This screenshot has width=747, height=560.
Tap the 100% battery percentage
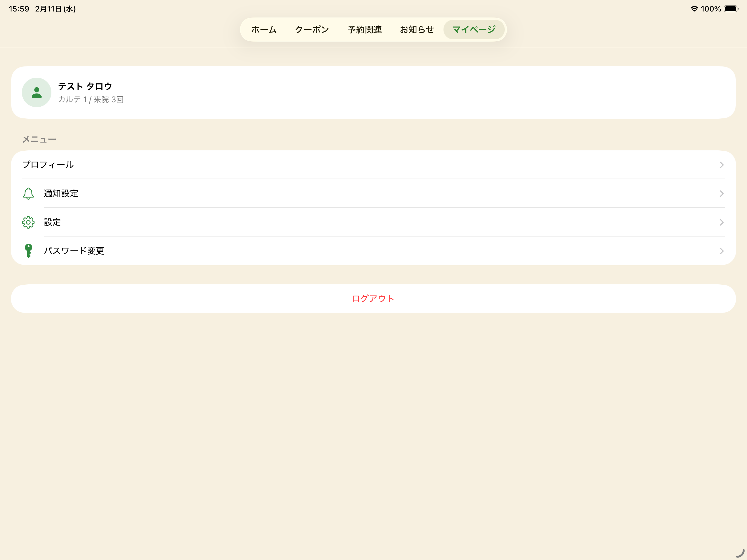point(711,9)
